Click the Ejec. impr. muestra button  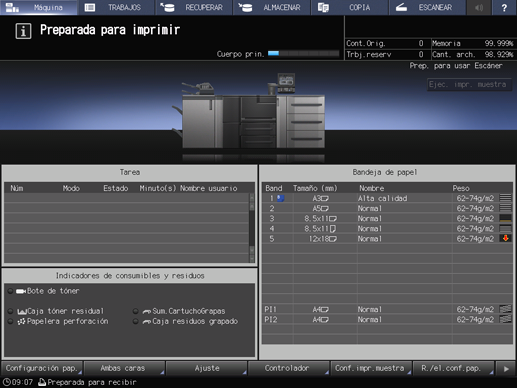tap(469, 85)
